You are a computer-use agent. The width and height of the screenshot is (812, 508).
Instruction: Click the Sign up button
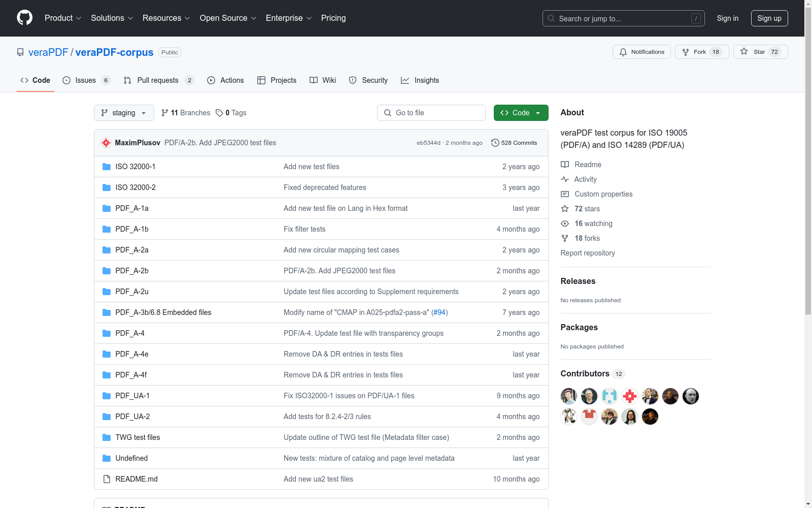[769, 18]
